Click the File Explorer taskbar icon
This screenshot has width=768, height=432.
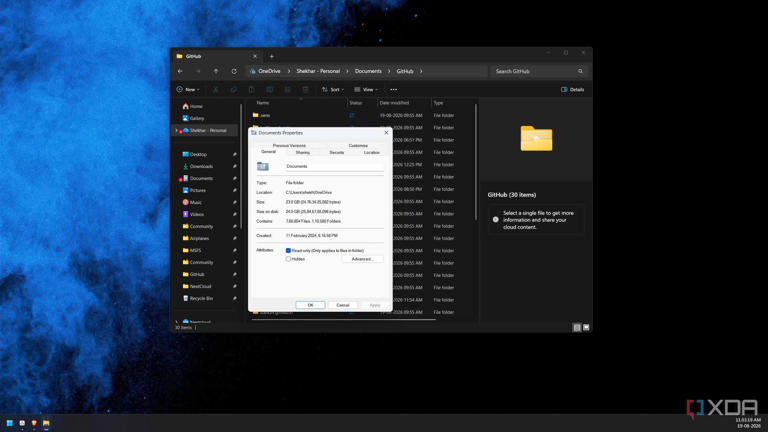click(x=46, y=423)
